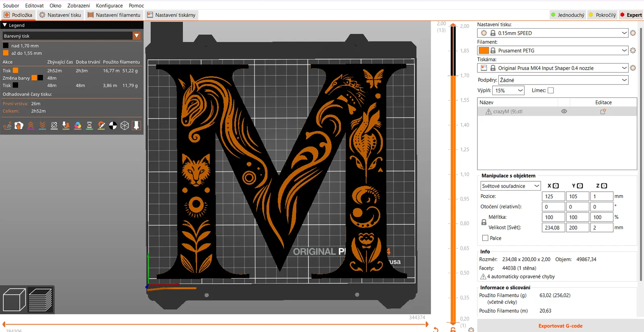
Task: Open printer settings gear next to Original Prusa MK4
Action: 633,68
